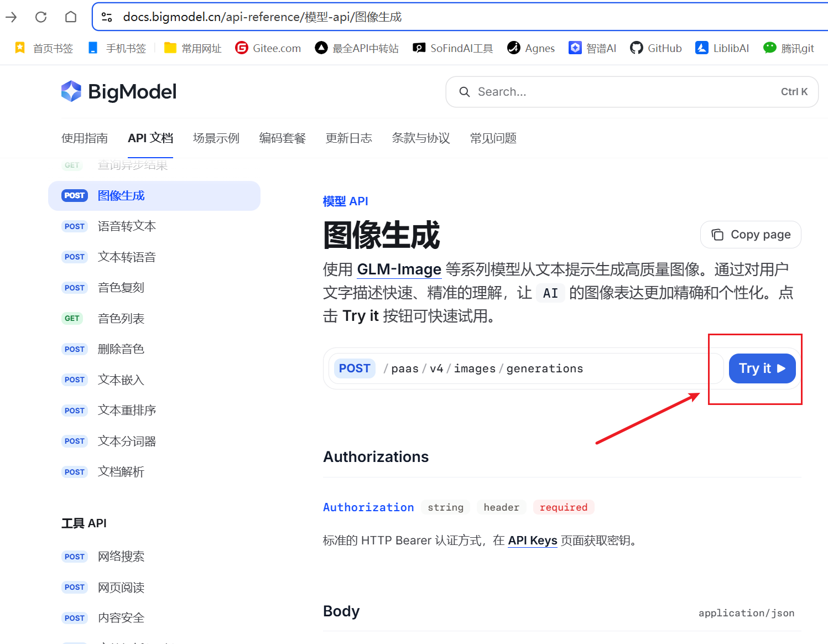Open 内容安全 sidebar item
The height and width of the screenshot is (644, 828).
tap(154, 618)
